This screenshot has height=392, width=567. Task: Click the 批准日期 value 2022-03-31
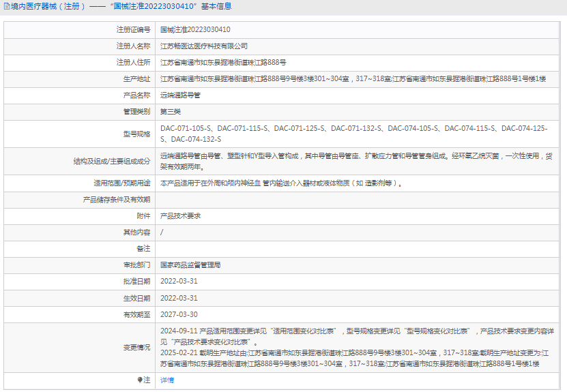pyautogui.click(x=179, y=282)
